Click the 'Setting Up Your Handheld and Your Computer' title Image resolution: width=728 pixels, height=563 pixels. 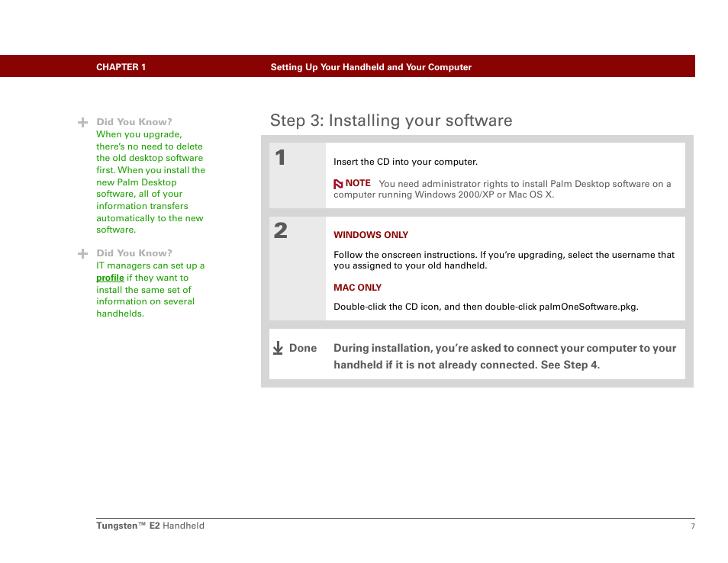(371, 67)
